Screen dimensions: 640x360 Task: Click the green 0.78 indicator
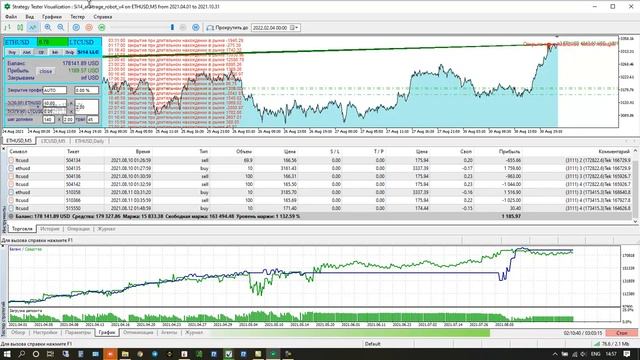click(52, 42)
